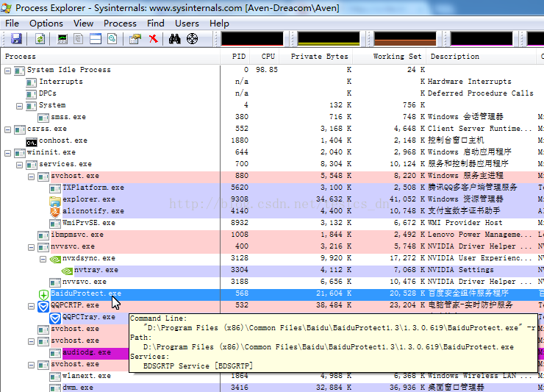
Task: Sort by the Private Bytes column header
Action: tap(316, 57)
